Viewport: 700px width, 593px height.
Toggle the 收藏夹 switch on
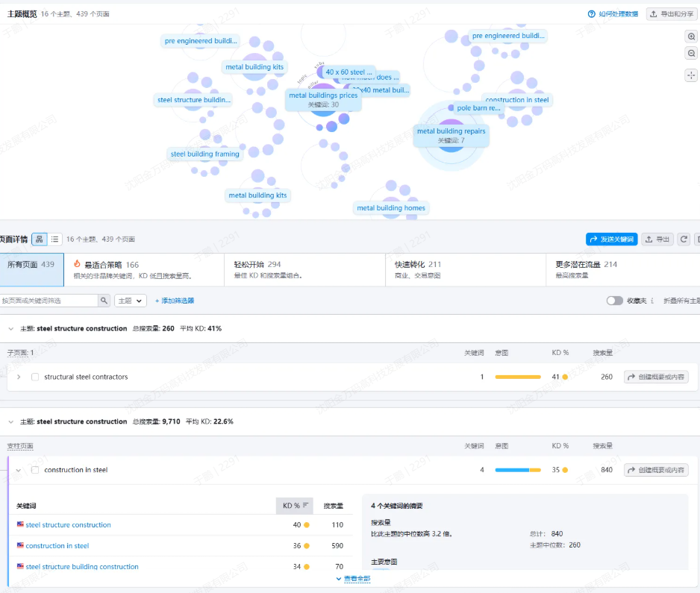614,301
